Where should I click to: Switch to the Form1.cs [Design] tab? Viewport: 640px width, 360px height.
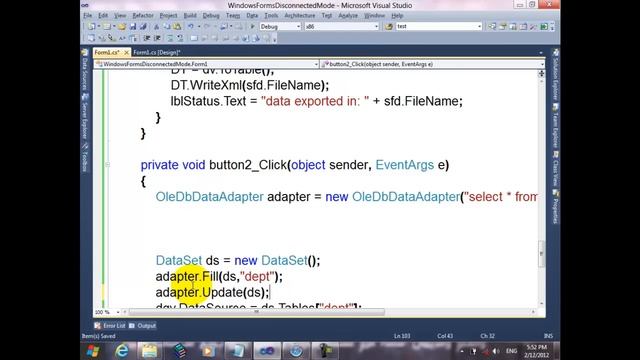coord(157,53)
